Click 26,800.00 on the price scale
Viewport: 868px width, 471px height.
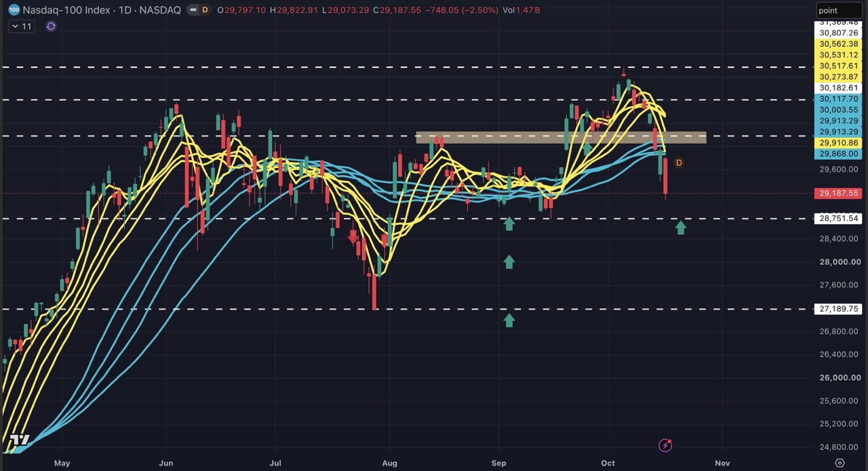click(840, 331)
